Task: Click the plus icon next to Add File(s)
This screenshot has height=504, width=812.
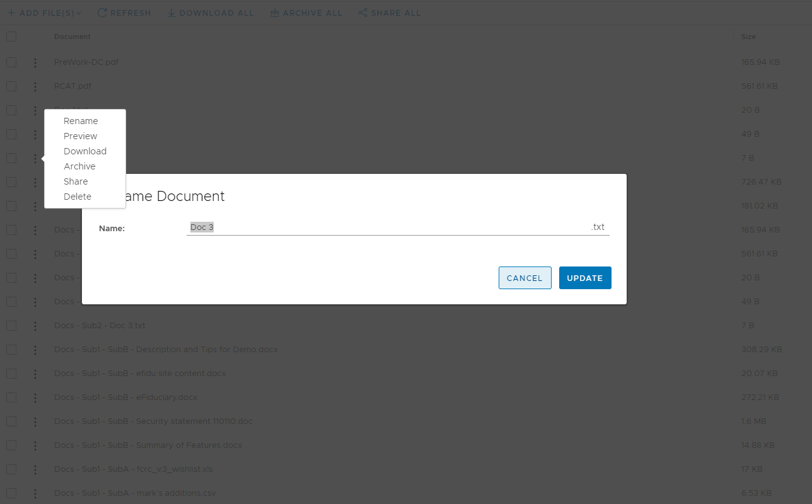Action: 11,13
